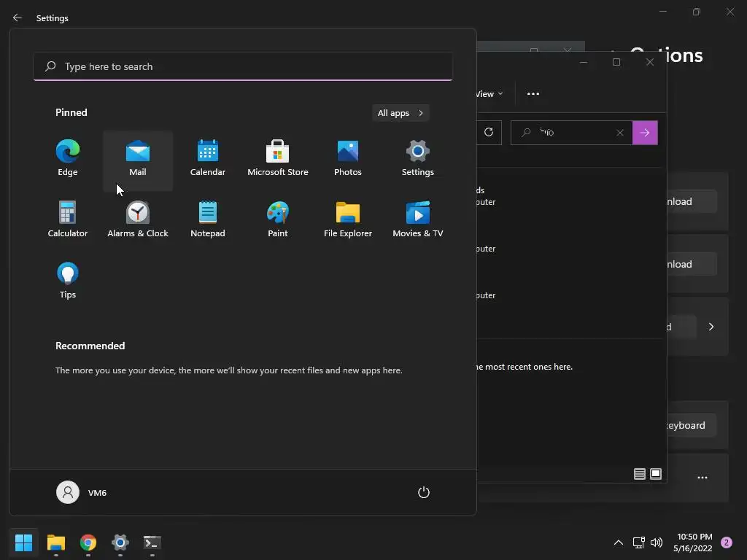Expand the chevron row in Settings window
The width and height of the screenshot is (747, 560).
(x=711, y=327)
